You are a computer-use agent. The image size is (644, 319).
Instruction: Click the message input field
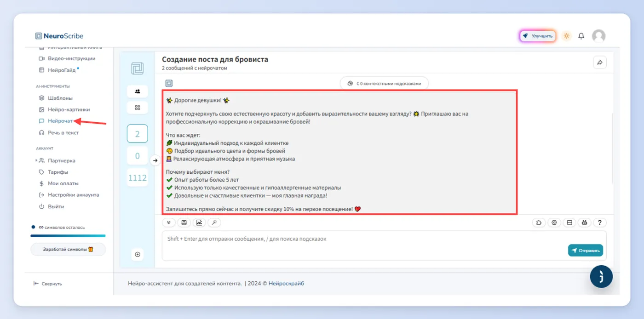coord(384,245)
